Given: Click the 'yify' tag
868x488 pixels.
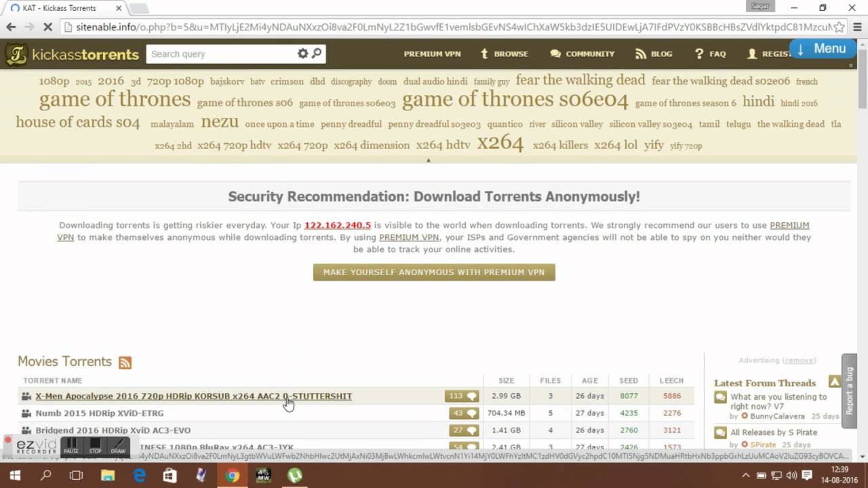Looking at the screenshot, I should (x=654, y=145).
